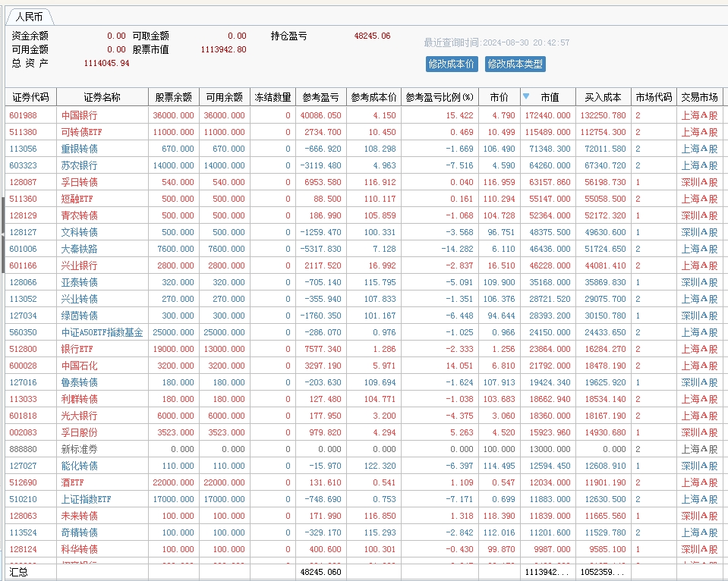Sort by 股票余额 column header
Image resolution: width=728 pixels, height=581 pixels.
[174, 97]
